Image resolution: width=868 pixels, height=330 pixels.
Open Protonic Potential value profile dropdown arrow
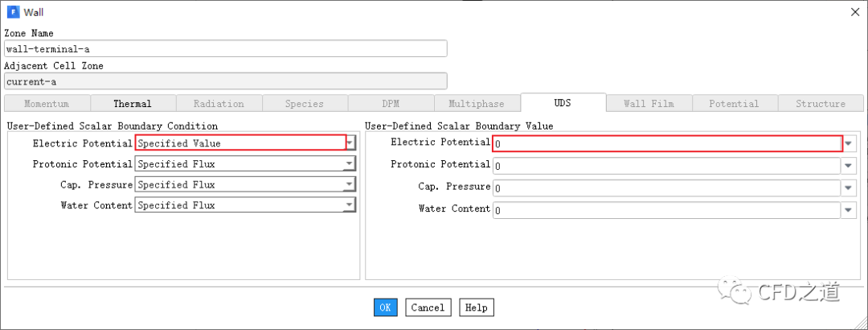point(850,166)
